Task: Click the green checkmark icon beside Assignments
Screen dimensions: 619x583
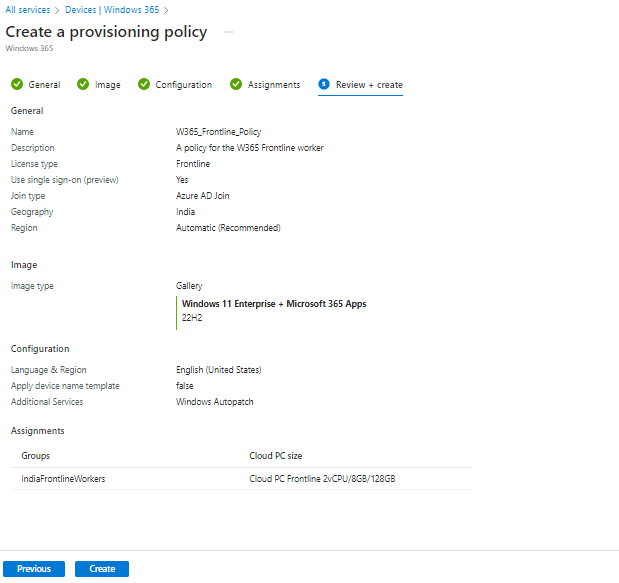Action: 236,84
